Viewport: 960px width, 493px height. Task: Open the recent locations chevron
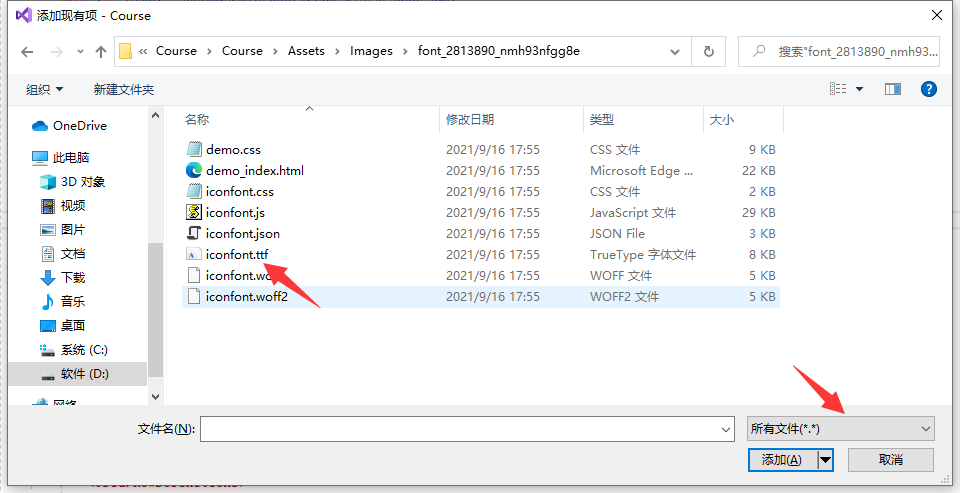(x=80, y=52)
